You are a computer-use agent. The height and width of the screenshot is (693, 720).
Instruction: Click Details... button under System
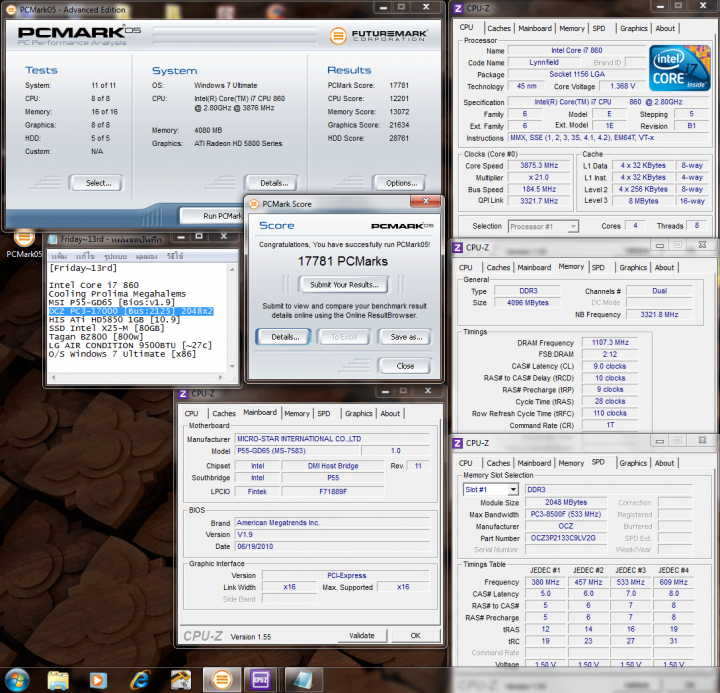coord(271,183)
